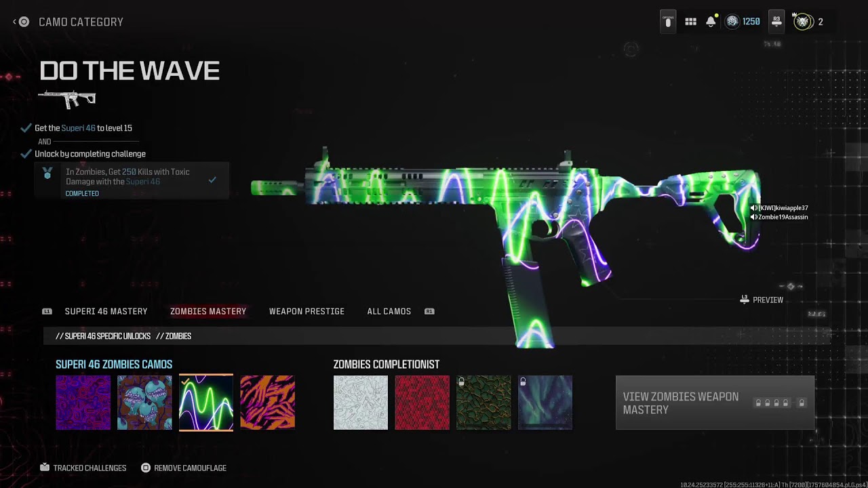This screenshot has width=868, height=488.
Task: Choose the orange and pink striped camo
Action: (x=267, y=403)
